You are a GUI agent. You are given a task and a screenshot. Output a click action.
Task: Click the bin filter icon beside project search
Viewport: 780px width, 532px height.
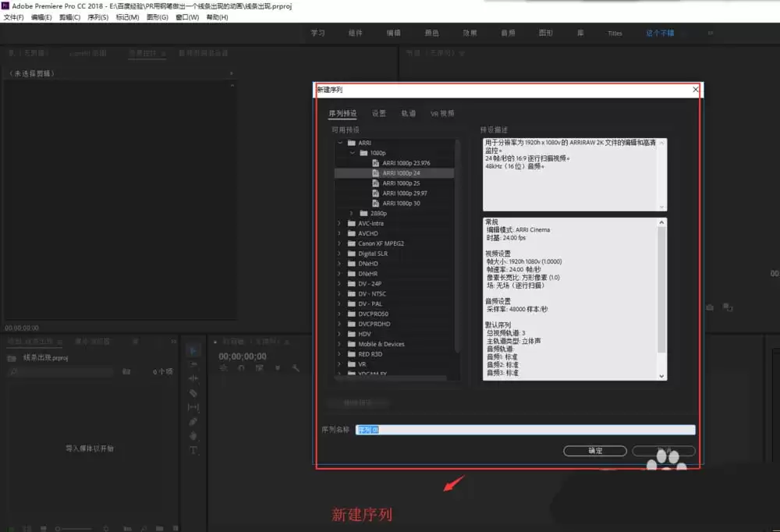coord(126,372)
